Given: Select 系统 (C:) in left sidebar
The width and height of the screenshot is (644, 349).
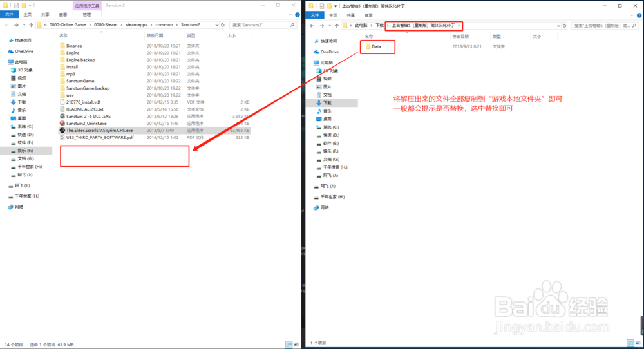Looking at the screenshot, I should point(25,126).
